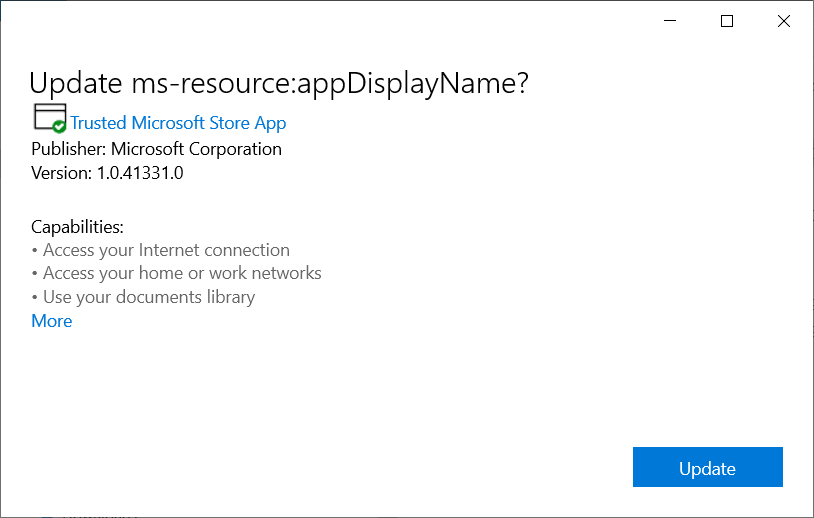Click the 'Version:' label text
Viewport: 814px width, 518px height.
62,172
